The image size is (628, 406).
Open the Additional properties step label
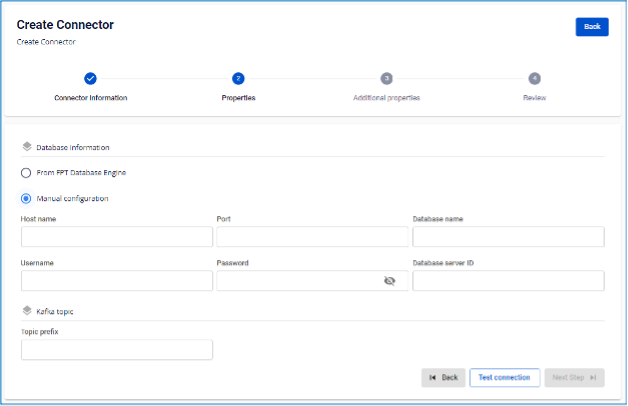pos(386,98)
